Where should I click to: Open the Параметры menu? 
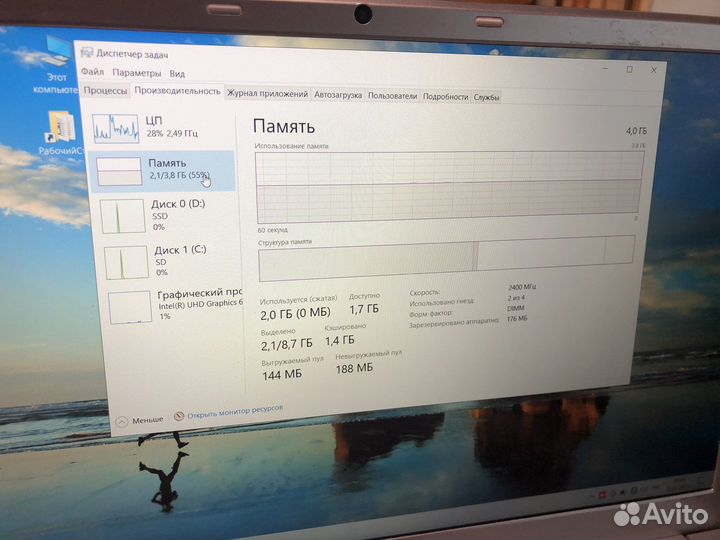pos(136,73)
